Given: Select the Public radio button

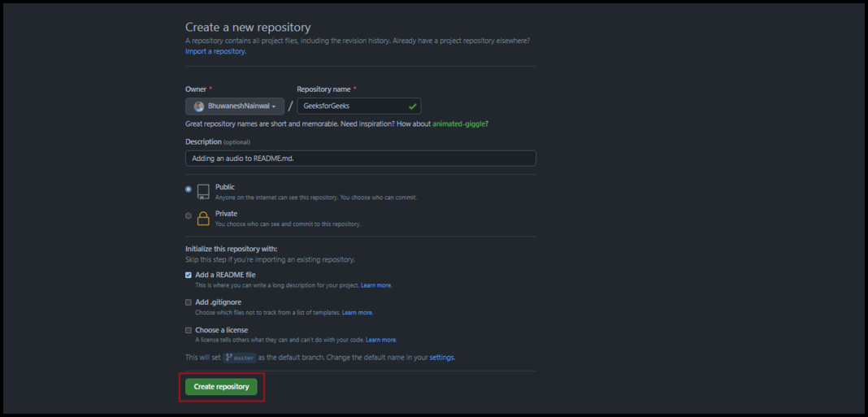Looking at the screenshot, I should [x=189, y=189].
